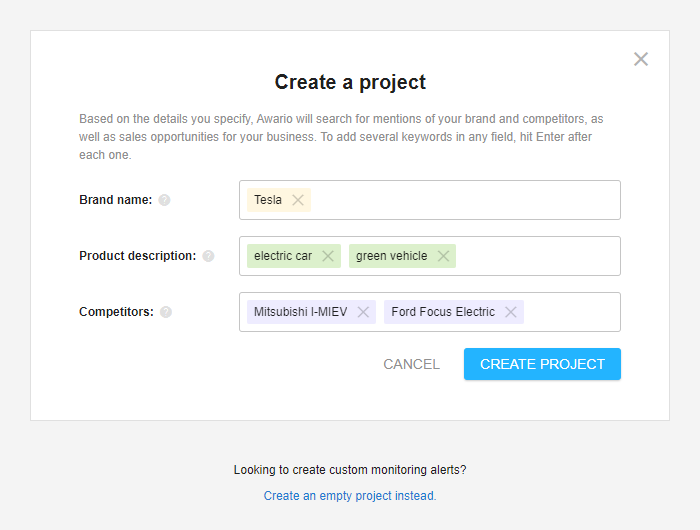Open help tooltip for Competitors

(x=166, y=312)
